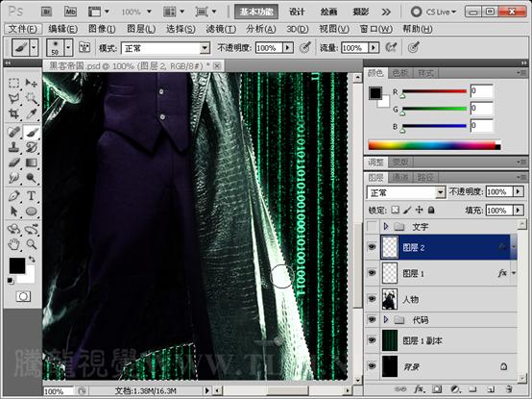Open the 图层(L) menu
This screenshot has height=399, width=532.
coord(141,29)
